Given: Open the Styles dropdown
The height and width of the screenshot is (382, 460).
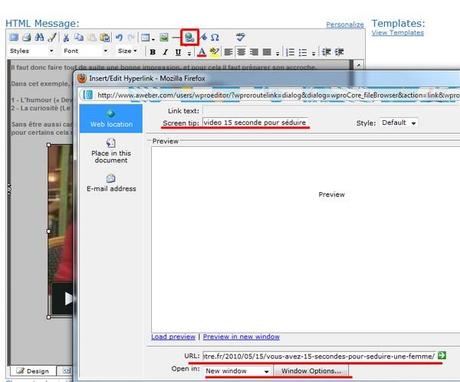Looking at the screenshot, I should (x=31, y=51).
